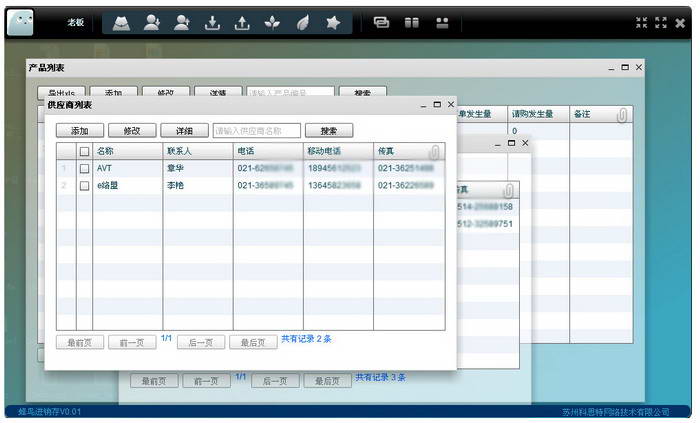700x423 pixels.
Task: Click 前一页 in the background 3-record window
Action: click(x=206, y=381)
